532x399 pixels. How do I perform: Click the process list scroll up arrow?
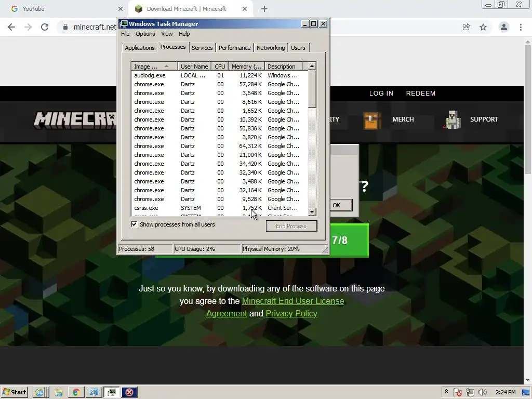coord(312,66)
